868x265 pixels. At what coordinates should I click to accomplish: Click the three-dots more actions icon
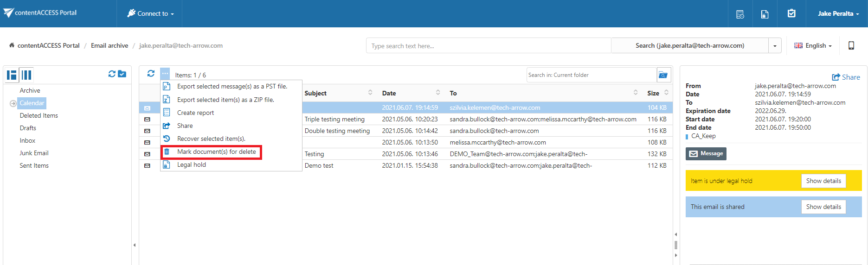pyautogui.click(x=165, y=74)
